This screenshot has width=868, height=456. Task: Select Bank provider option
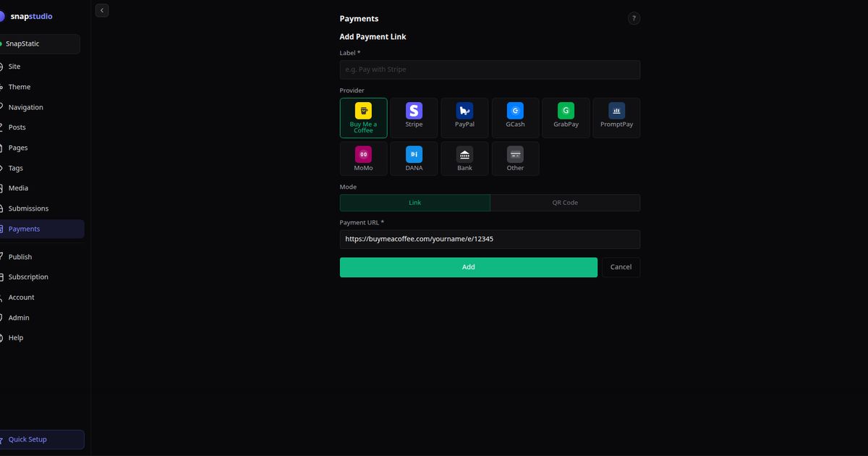pyautogui.click(x=464, y=159)
